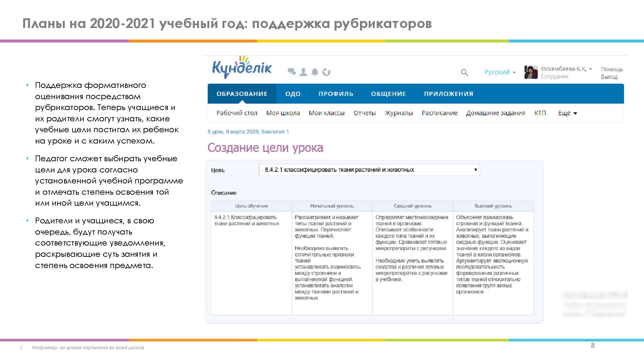Open the Журналы menu item
Screen dimensions: 644x362
click(399, 113)
